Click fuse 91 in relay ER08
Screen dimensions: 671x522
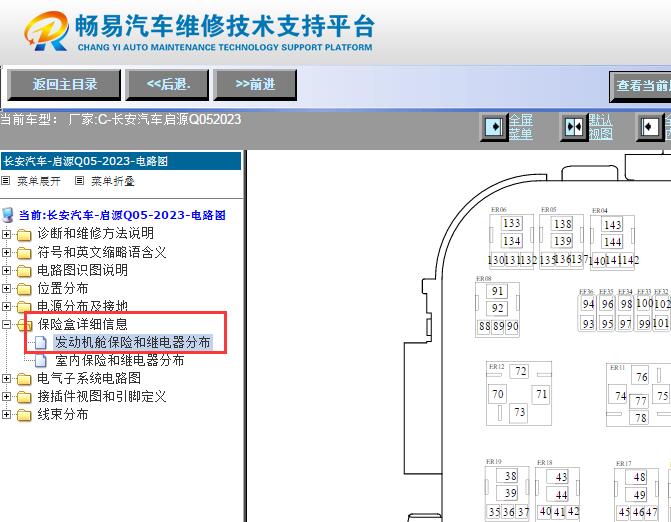coord(497,291)
